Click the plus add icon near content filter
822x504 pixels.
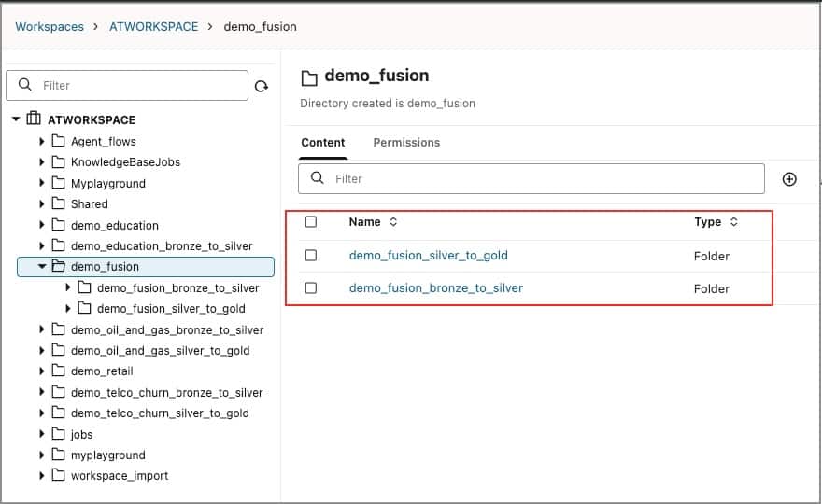pyautogui.click(x=789, y=179)
